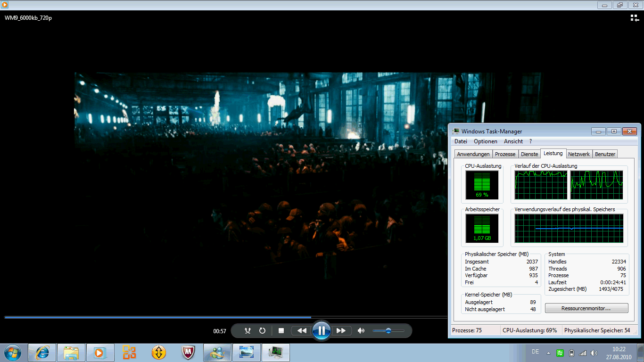Image resolution: width=644 pixels, height=362 pixels.
Task: Rewind with the previous button
Action: pos(301,331)
